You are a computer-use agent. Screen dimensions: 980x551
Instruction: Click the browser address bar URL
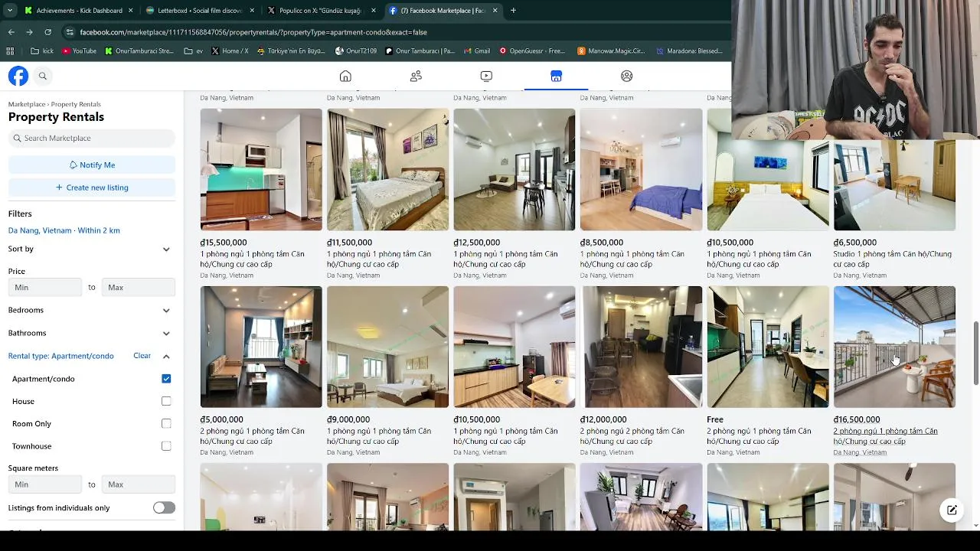pyautogui.click(x=253, y=32)
